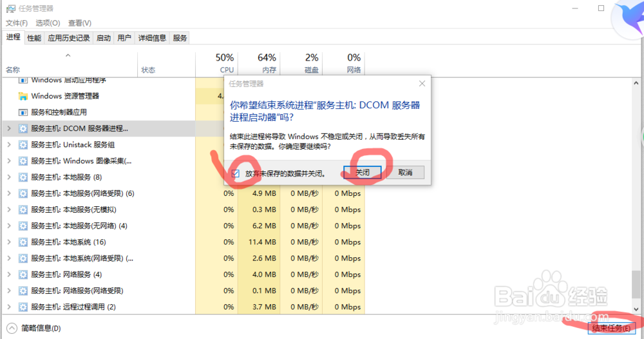Click the process list scrollbar thumb

click(x=636, y=284)
